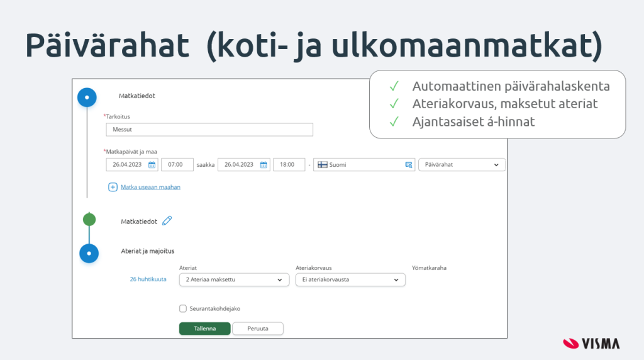Edit Matkatiedot with the pencil icon
This screenshot has height=360, width=644.
pos(167,221)
